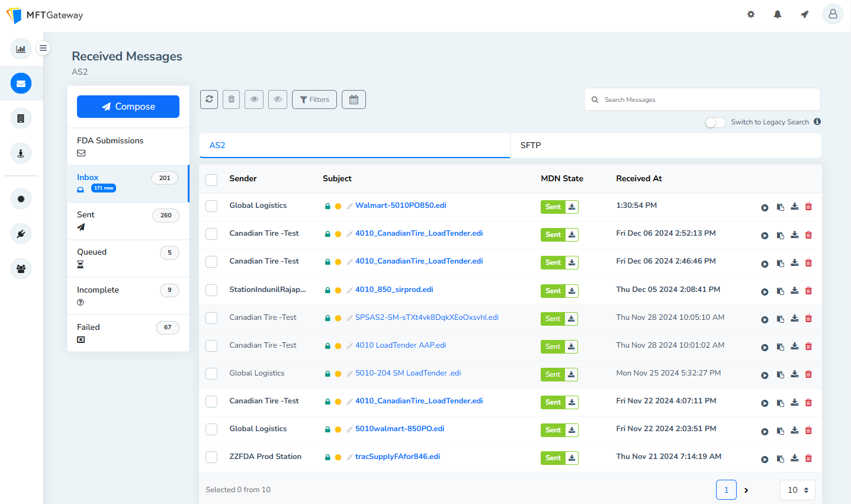The image size is (851, 504).
Task: Click the MFTGateway logo
Action: point(44,15)
